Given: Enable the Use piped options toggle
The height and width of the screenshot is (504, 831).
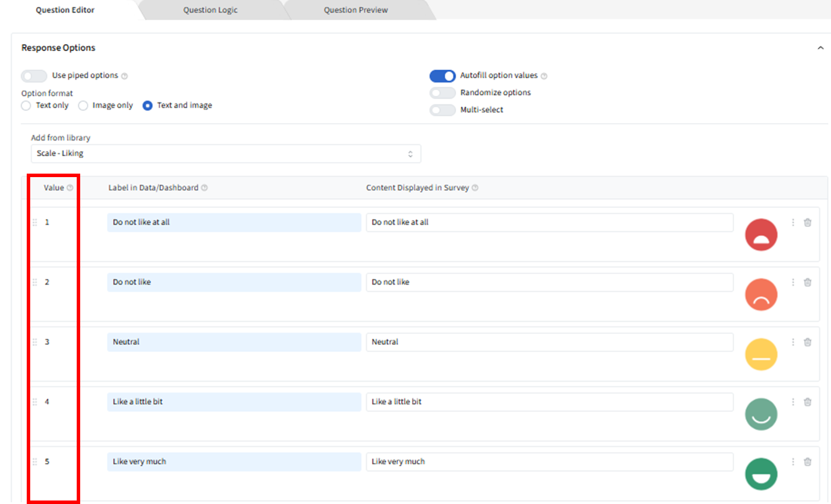Looking at the screenshot, I should pyautogui.click(x=34, y=76).
